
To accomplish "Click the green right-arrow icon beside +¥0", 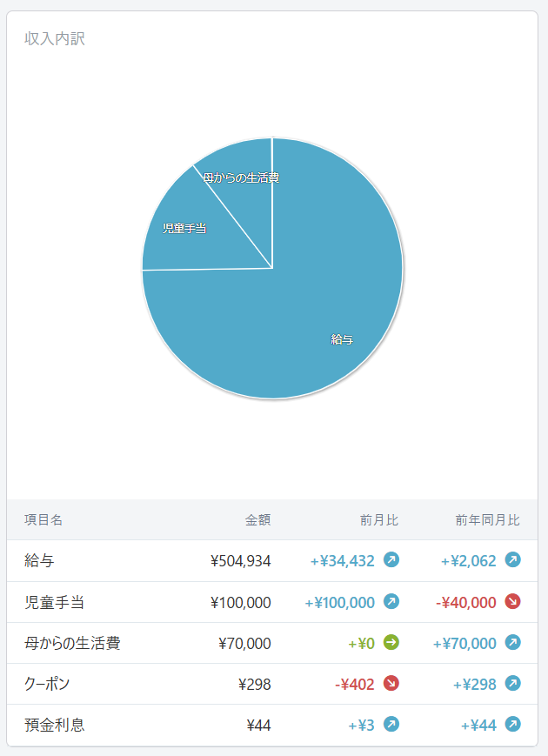I will pos(391,643).
